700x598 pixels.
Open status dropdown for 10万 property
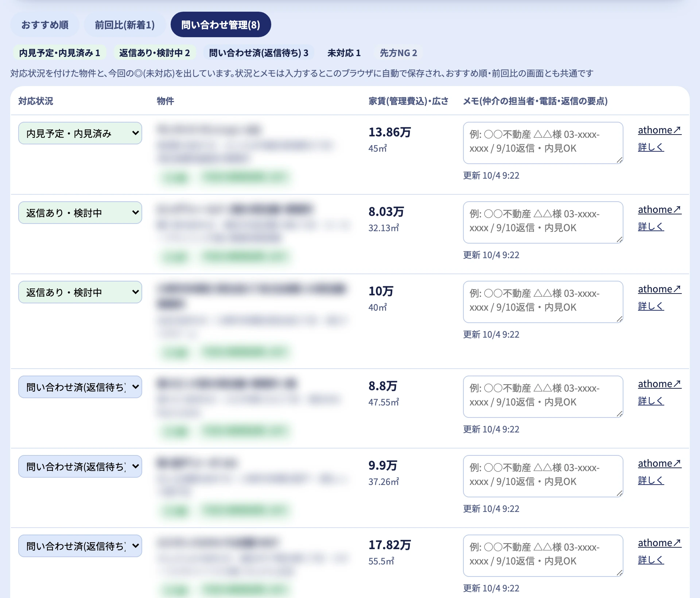[x=80, y=292]
